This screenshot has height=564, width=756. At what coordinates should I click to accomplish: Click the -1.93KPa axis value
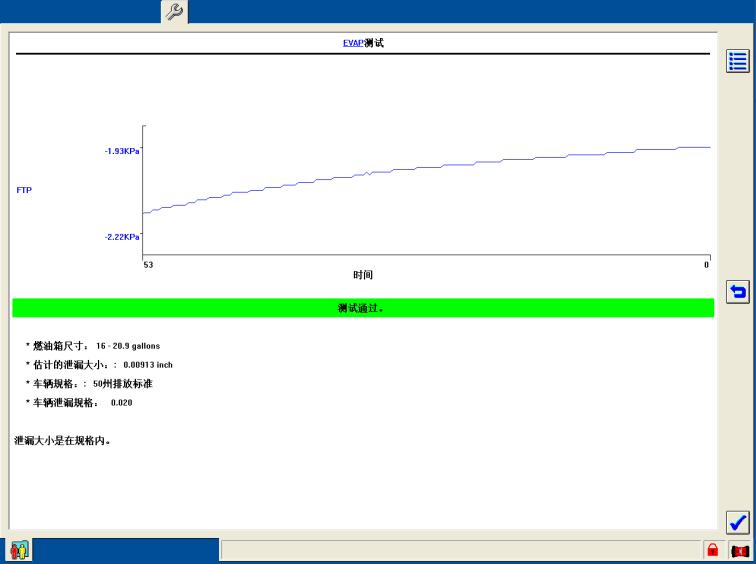pyautogui.click(x=121, y=151)
